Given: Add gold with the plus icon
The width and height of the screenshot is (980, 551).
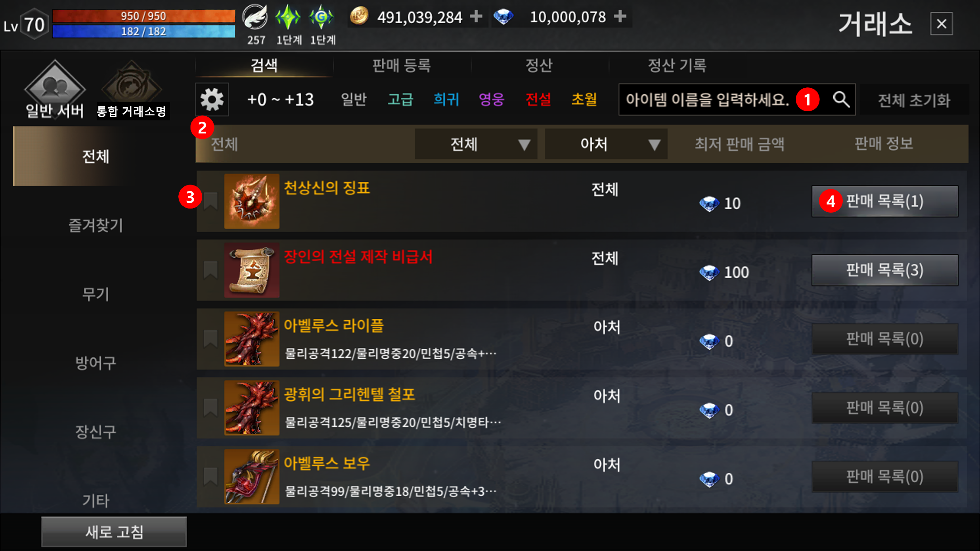Looking at the screenshot, I should coord(476,17).
